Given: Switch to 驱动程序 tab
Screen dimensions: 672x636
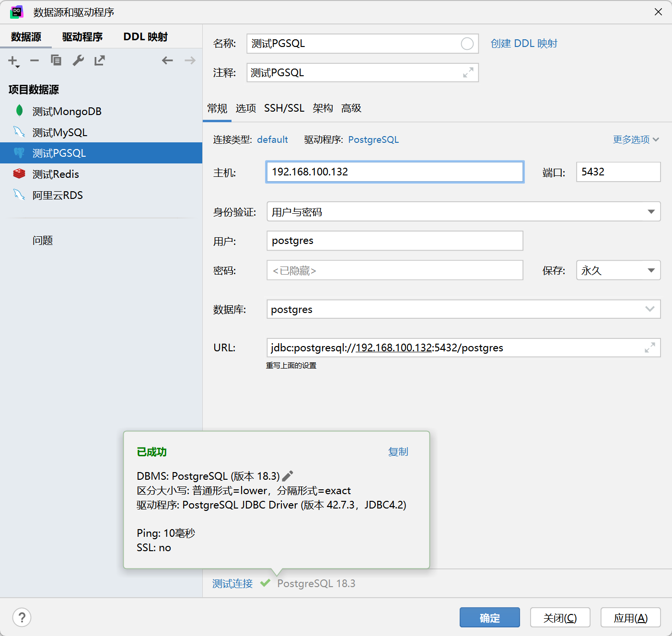Looking at the screenshot, I should pyautogui.click(x=82, y=37).
